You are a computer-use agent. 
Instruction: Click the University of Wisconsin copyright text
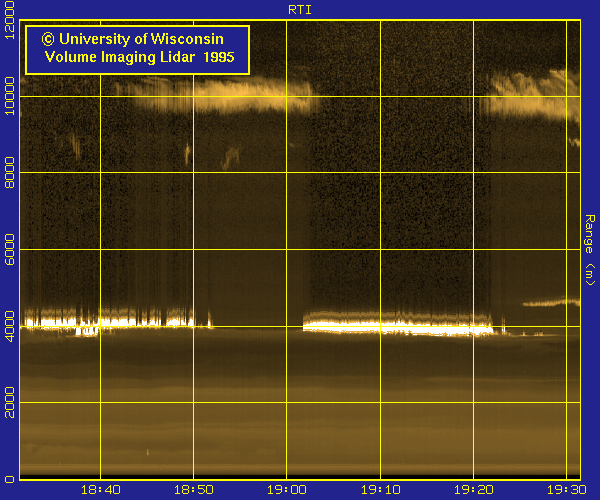pyautogui.click(x=132, y=39)
